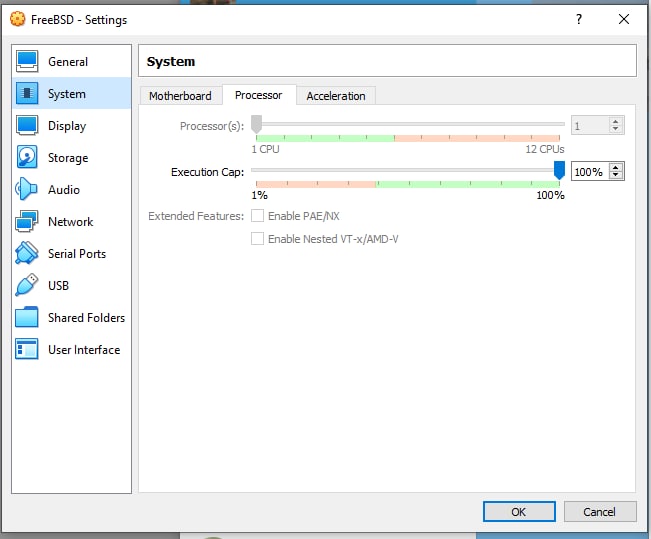Open the Serial Ports plug icon
The width and height of the screenshot is (651, 539).
pyautogui.click(x=27, y=253)
